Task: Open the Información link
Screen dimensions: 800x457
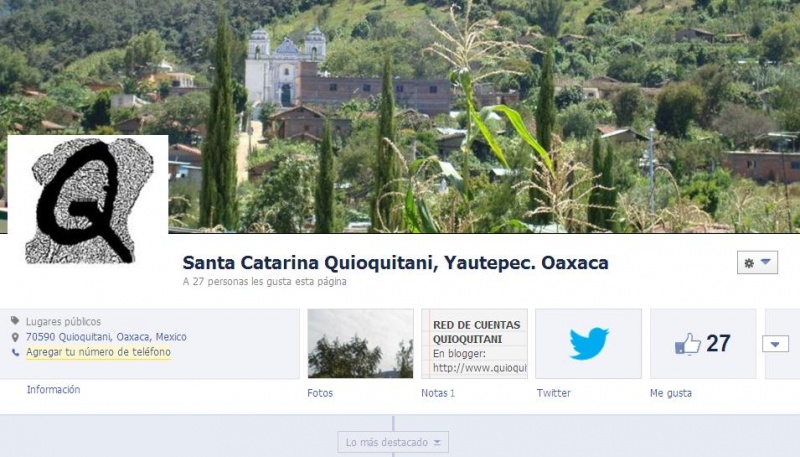Action: coord(54,390)
